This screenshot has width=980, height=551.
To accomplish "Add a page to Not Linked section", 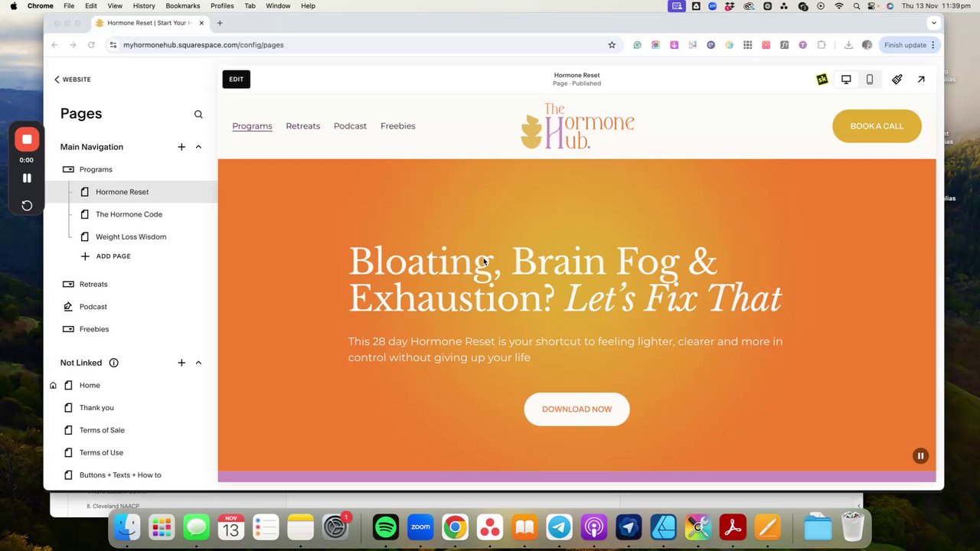I will [x=181, y=363].
